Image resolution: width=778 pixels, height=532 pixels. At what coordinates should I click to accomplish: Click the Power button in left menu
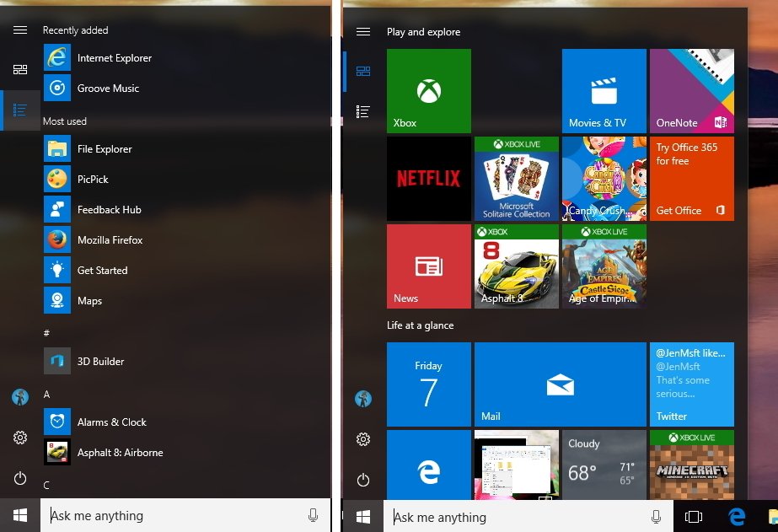(20, 478)
